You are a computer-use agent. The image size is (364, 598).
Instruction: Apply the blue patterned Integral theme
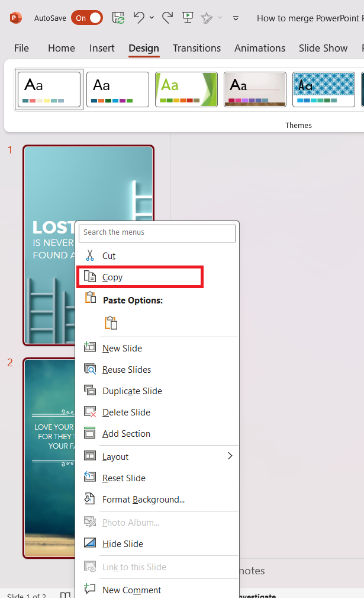point(323,89)
